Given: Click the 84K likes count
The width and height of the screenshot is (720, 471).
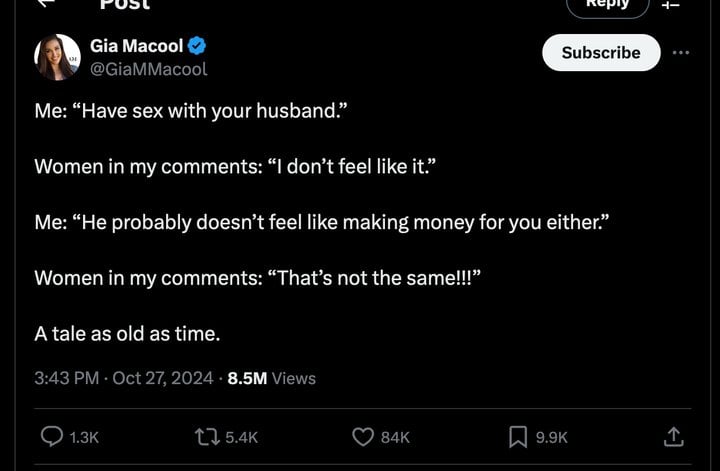Looking at the screenshot, I should coord(395,437).
